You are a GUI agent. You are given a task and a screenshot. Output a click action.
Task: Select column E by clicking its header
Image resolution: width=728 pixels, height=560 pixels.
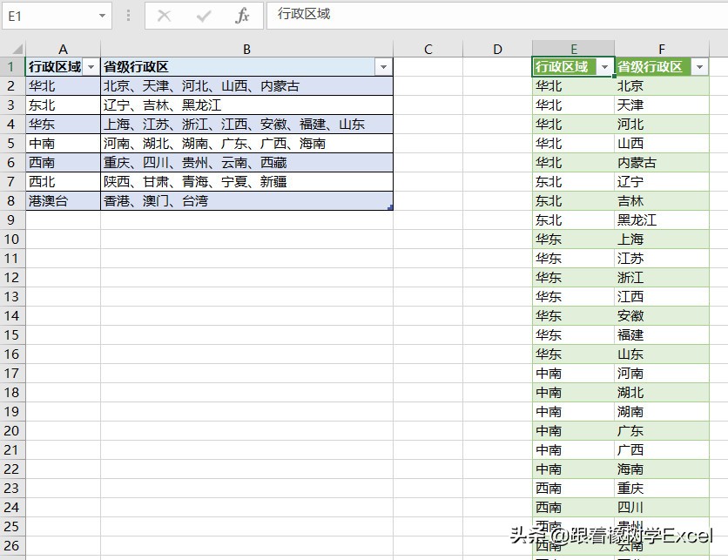pos(573,48)
